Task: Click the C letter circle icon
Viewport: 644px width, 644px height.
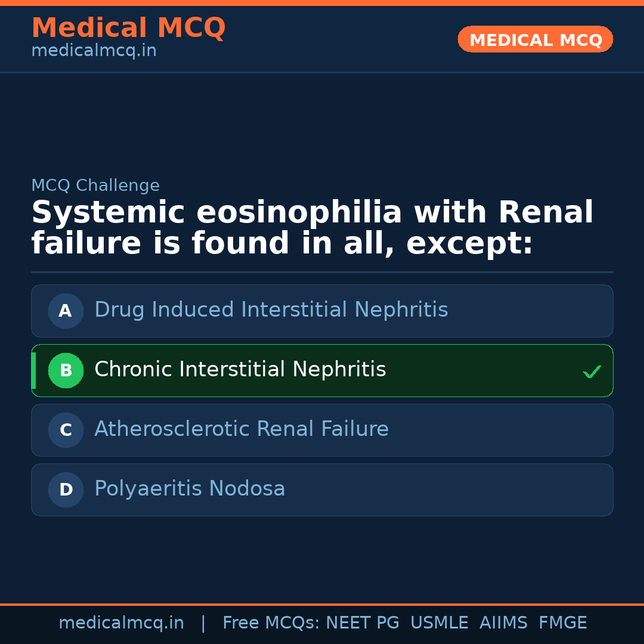Action: pos(66,430)
